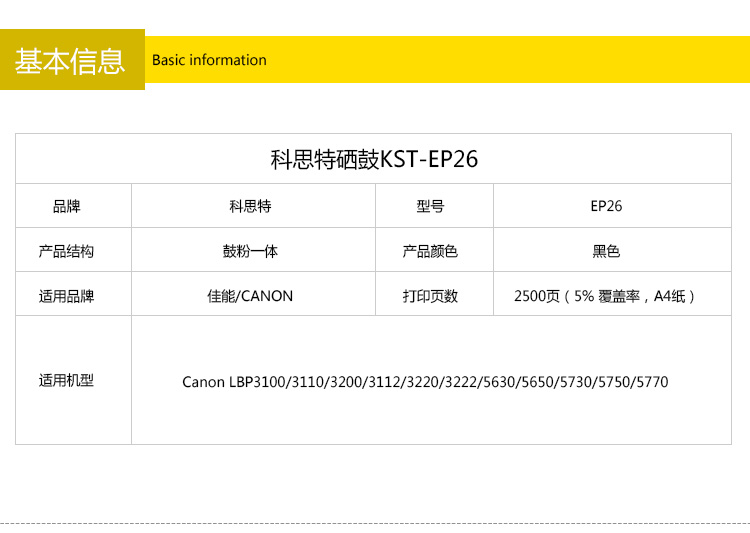
Task: Click 'Canon' at start of model list
Action: point(204,382)
